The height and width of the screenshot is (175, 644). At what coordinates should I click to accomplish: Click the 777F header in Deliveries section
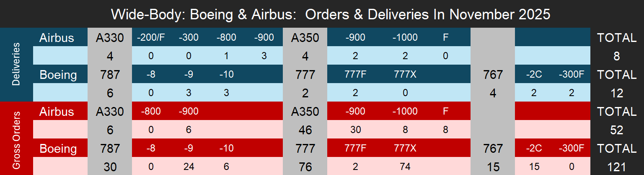coord(355,75)
